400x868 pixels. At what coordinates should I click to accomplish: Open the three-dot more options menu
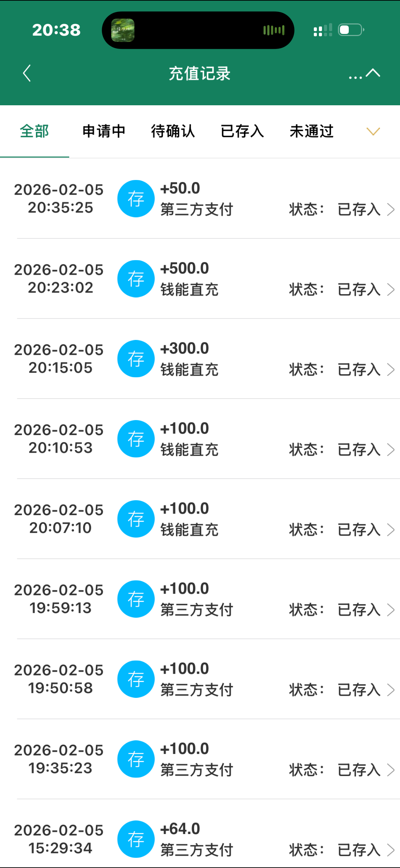point(355,77)
